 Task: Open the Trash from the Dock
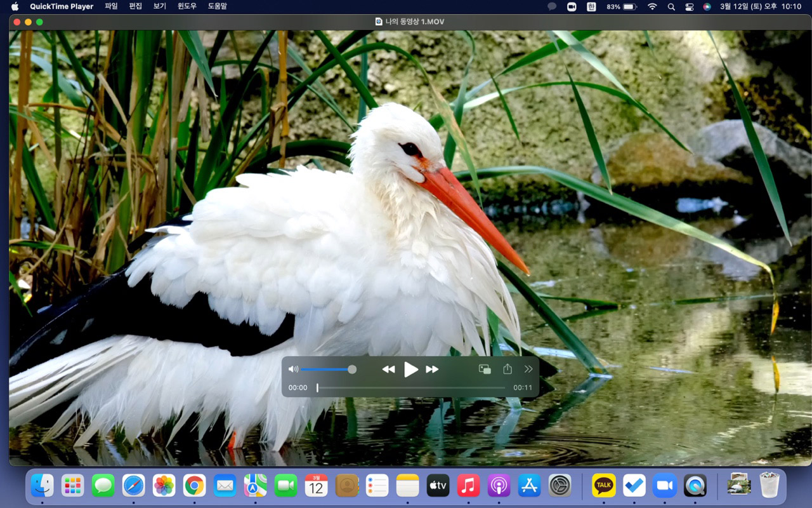(x=769, y=486)
